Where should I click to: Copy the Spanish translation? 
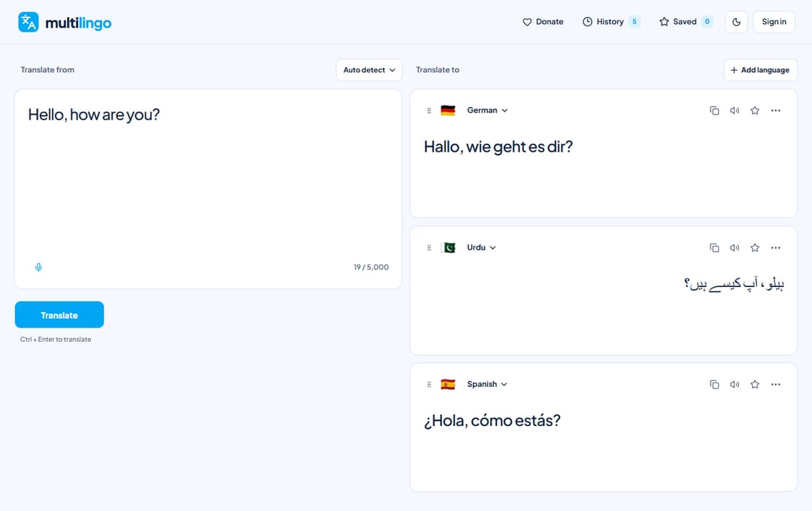(714, 384)
